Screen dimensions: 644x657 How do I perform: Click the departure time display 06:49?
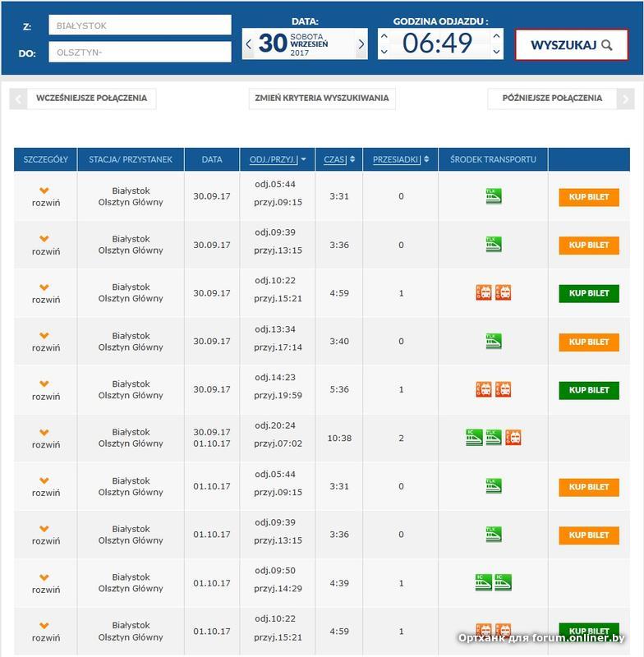[437, 44]
